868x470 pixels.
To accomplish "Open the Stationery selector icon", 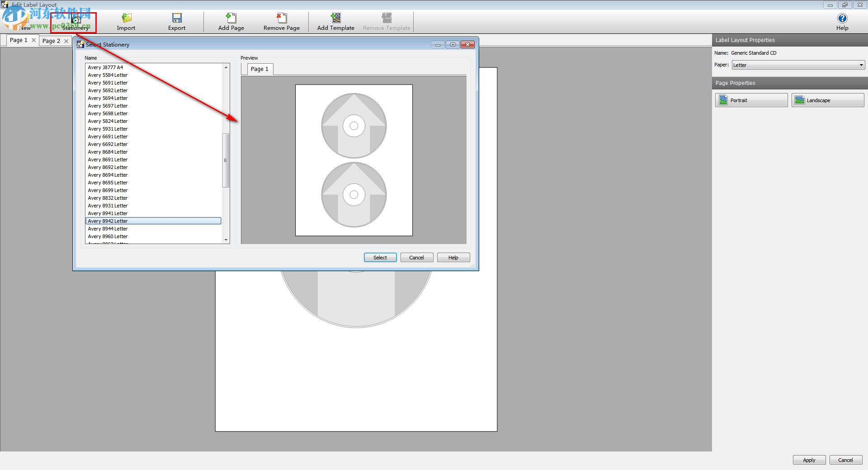I will pos(75,20).
